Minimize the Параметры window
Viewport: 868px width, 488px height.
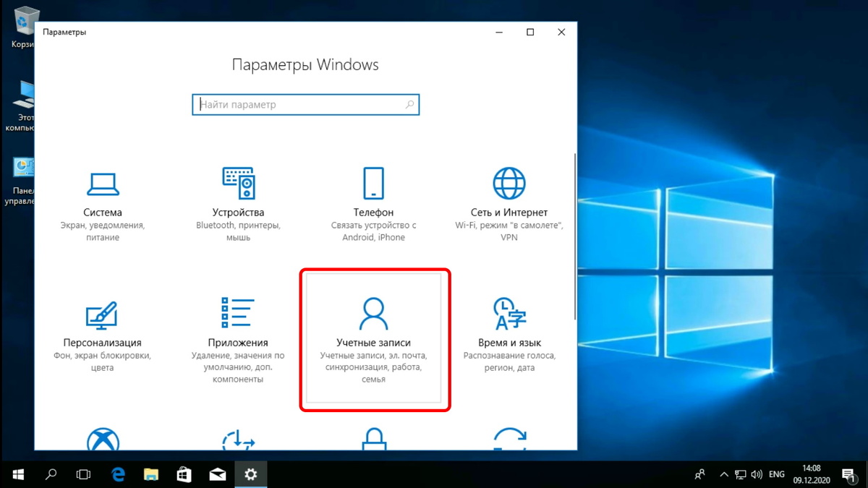pyautogui.click(x=498, y=33)
